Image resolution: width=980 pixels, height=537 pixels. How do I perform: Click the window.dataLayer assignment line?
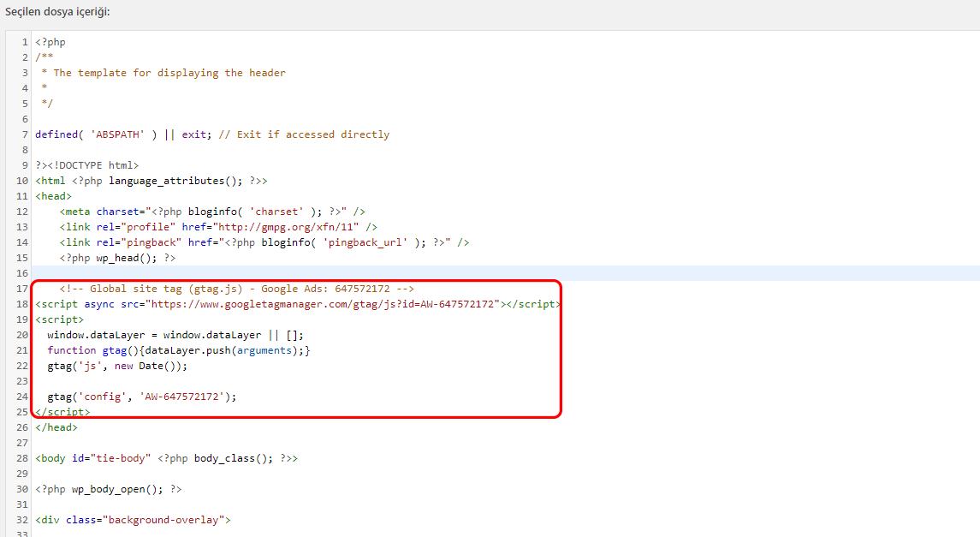coord(175,335)
